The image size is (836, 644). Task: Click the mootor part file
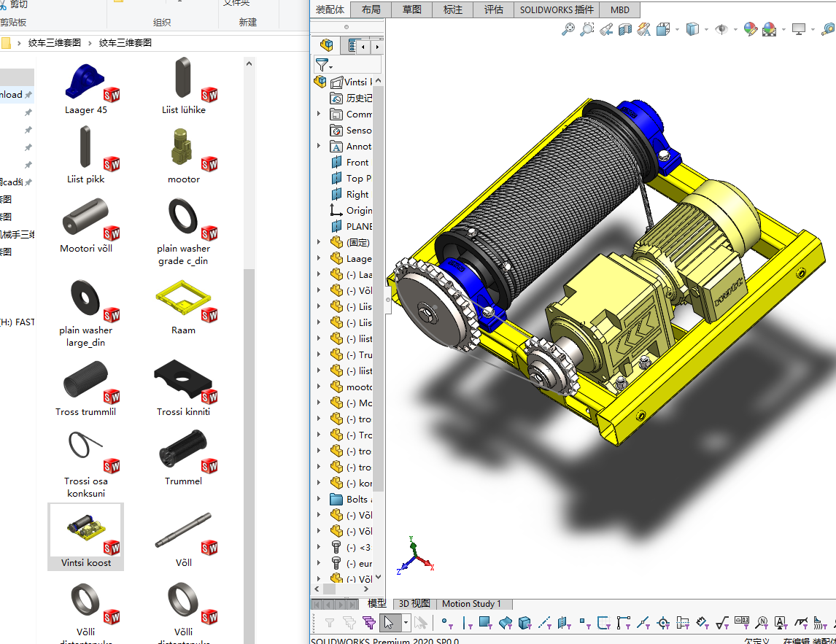point(183,155)
